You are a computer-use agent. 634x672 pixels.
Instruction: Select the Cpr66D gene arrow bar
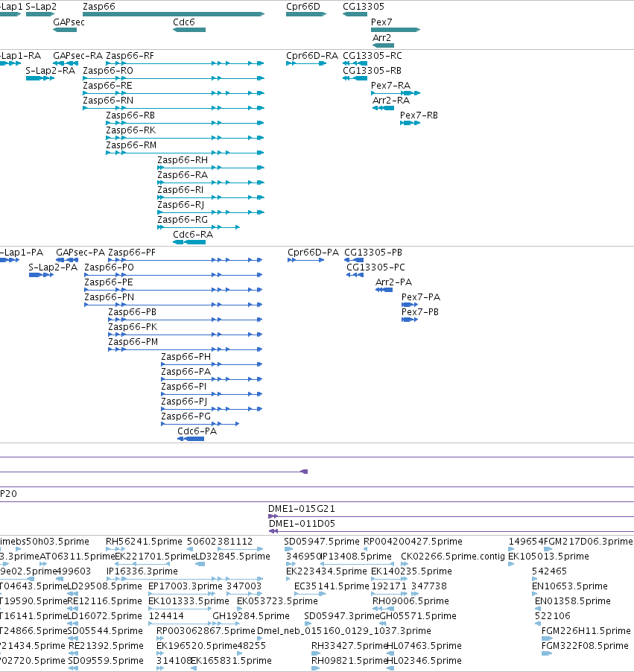306,14
